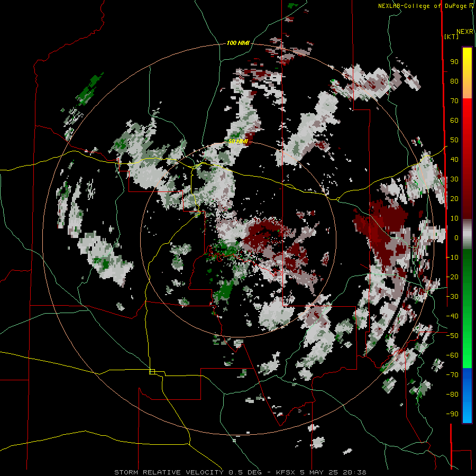
Task: Click the STORM RELATIVE VELOCITY caption text
Action: click(x=169, y=472)
